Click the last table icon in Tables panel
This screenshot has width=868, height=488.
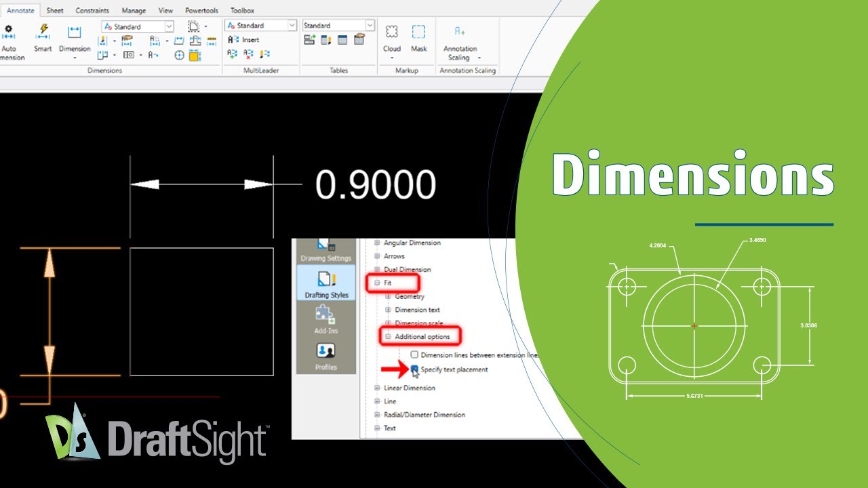(359, 40)
